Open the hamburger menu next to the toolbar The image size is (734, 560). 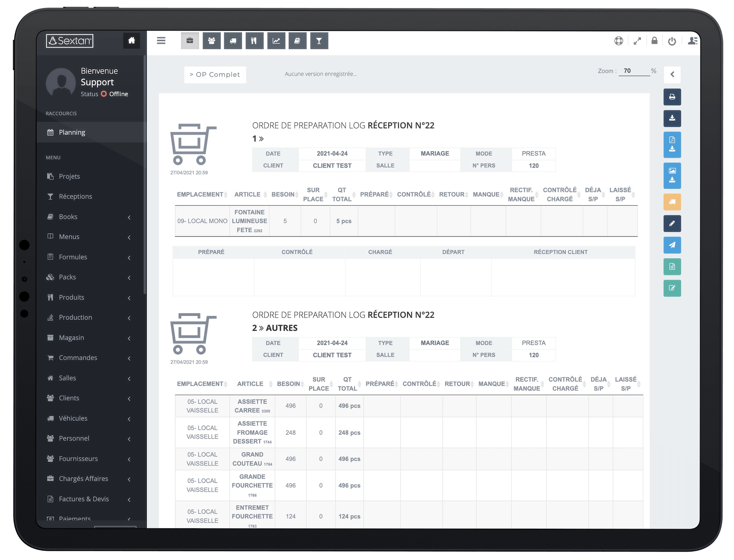point(161,41)
